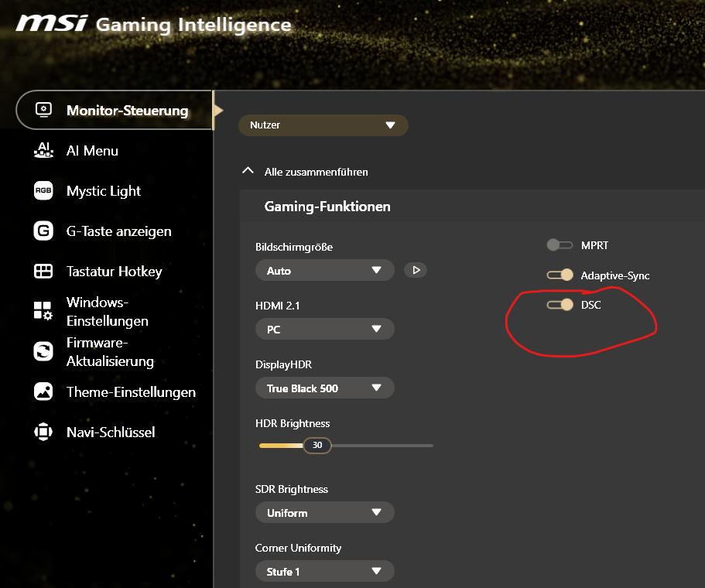Open Mystic Light section
The width and height of the screenshot is (705, 588).
[x=104, y=191]
